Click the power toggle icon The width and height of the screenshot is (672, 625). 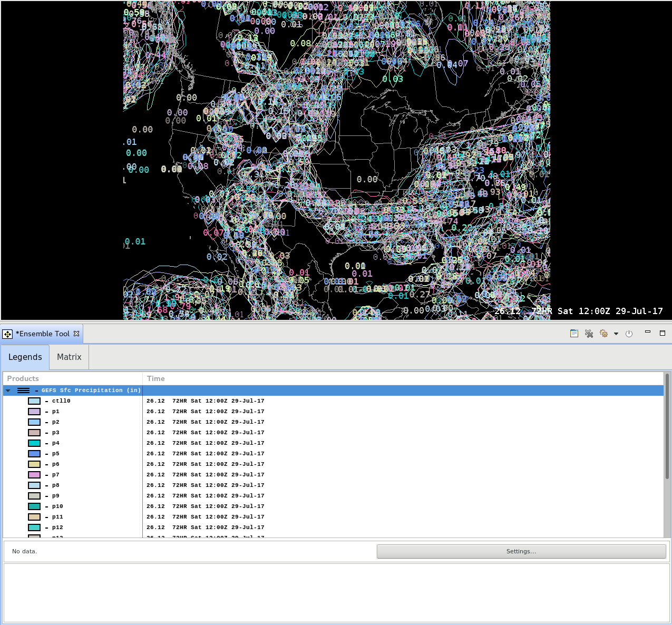pyautogui.click(x=629, y=334)
